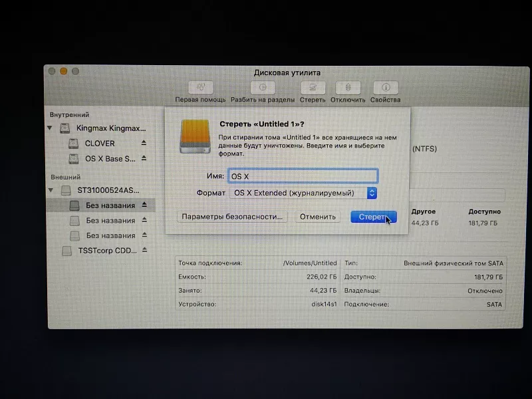Select the CLOVER volume in sidebar
Viewport: 532px width, 399px height.
tap(100, 144)
